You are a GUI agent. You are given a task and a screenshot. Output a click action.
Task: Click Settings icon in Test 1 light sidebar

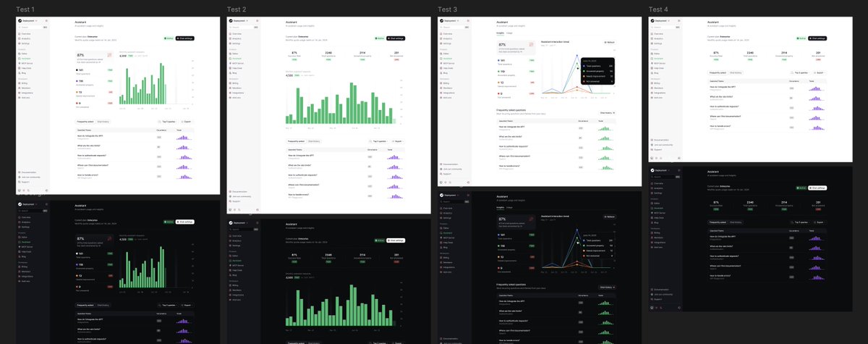click(x=19, y=43)
